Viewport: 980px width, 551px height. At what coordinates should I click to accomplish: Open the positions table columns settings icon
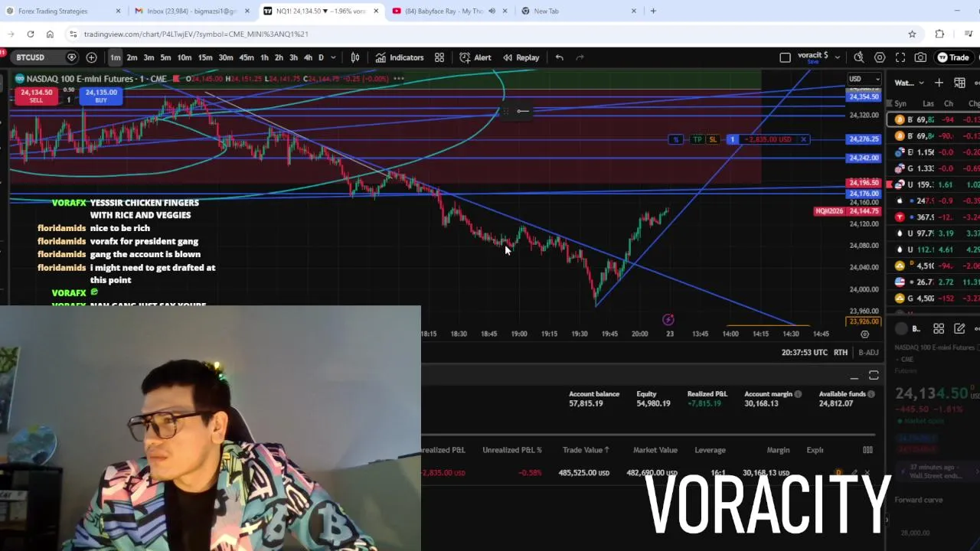tap(867, 450)
